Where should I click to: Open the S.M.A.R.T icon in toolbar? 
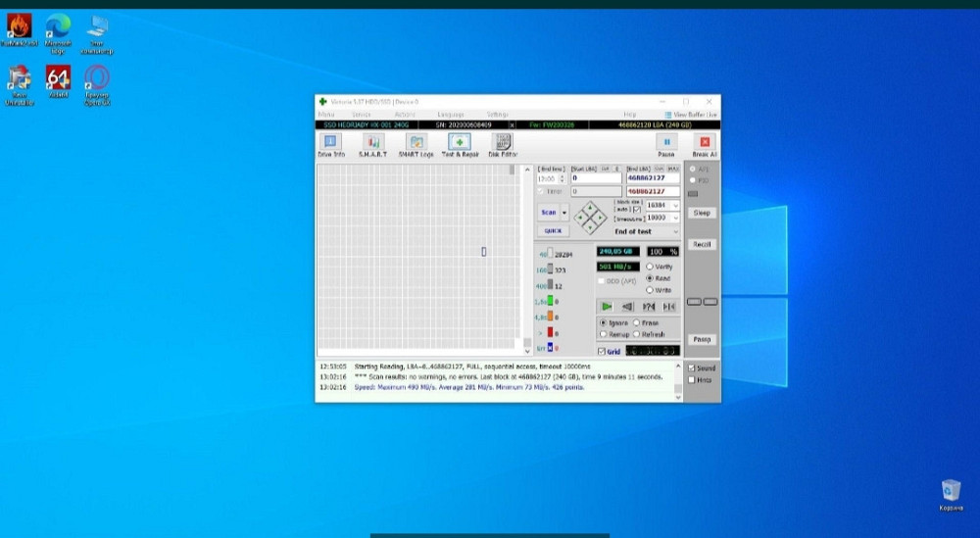point(372,145)
